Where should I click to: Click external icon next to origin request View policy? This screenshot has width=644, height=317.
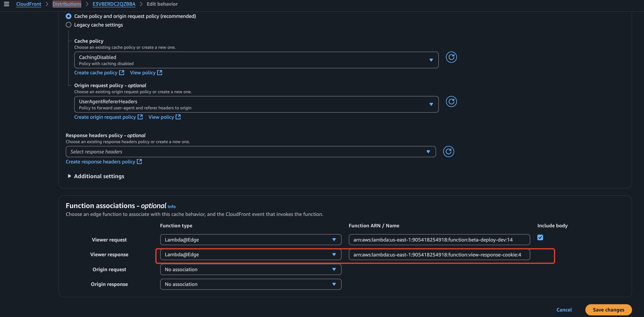pos(178,117)
